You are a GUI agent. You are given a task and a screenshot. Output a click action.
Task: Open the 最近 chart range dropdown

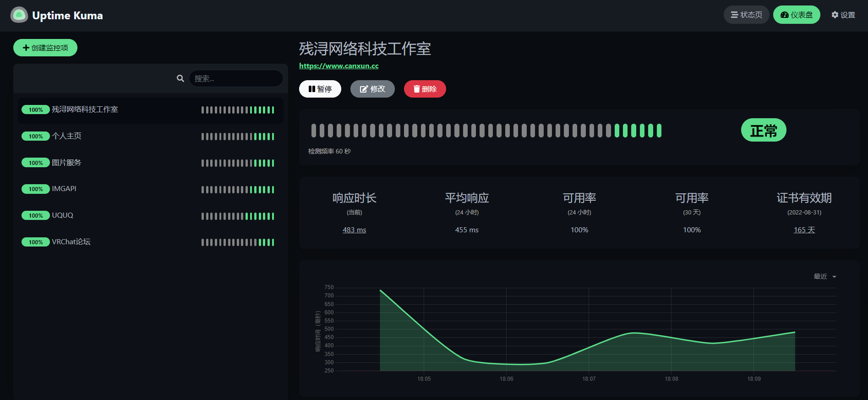824,277
